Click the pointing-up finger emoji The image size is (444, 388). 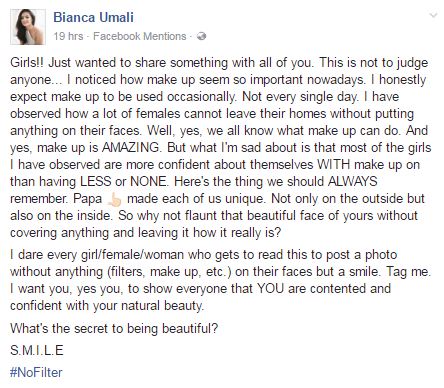point(115,199)
